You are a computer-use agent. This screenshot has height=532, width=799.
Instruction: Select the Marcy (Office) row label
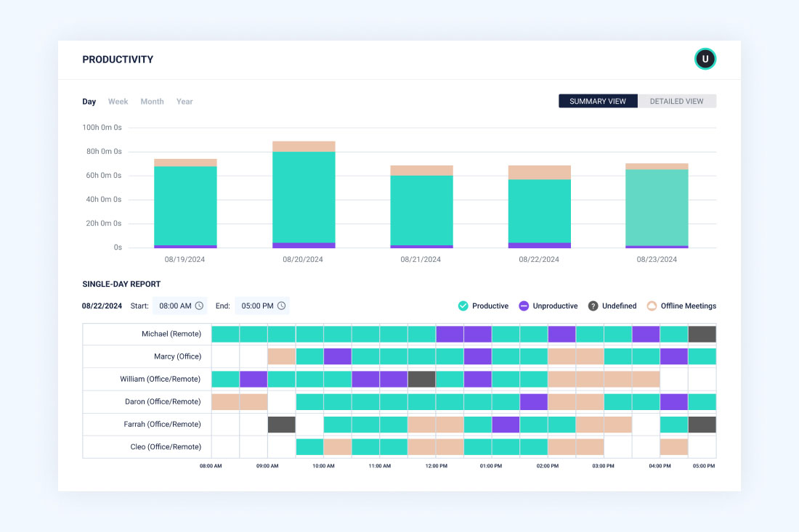tap(178, 356)
